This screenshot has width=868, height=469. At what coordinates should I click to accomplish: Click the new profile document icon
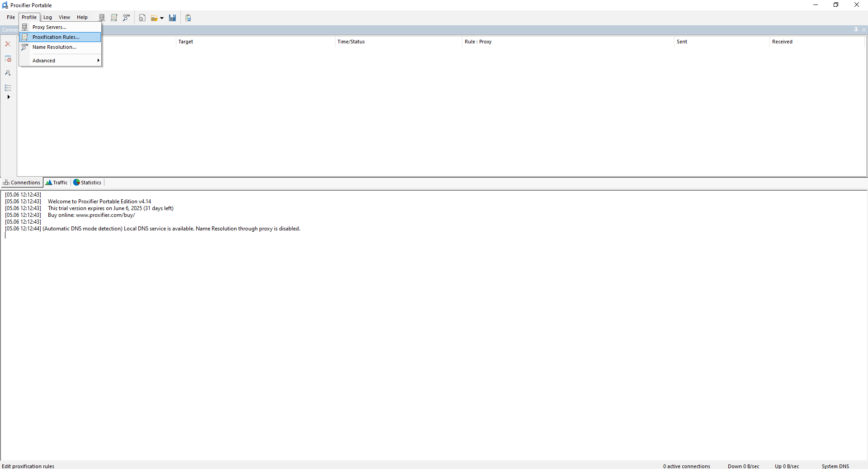pyautogui.click(x=142, y=18)
